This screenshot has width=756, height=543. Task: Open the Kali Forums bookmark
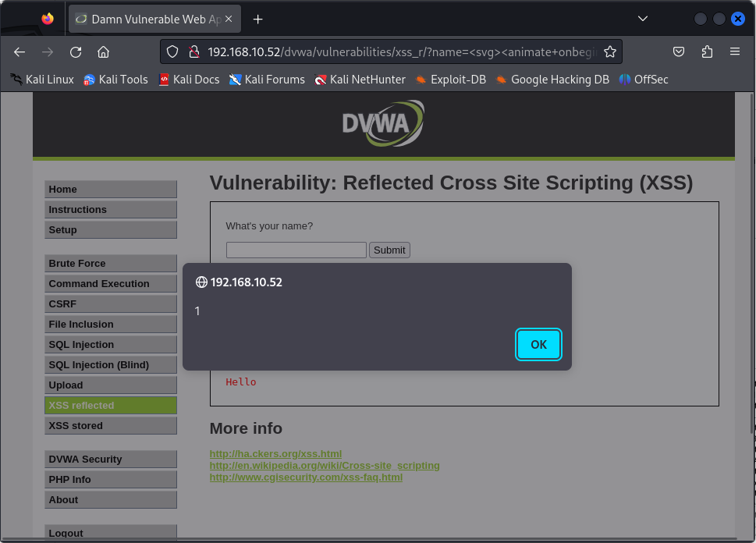point(267,80)
